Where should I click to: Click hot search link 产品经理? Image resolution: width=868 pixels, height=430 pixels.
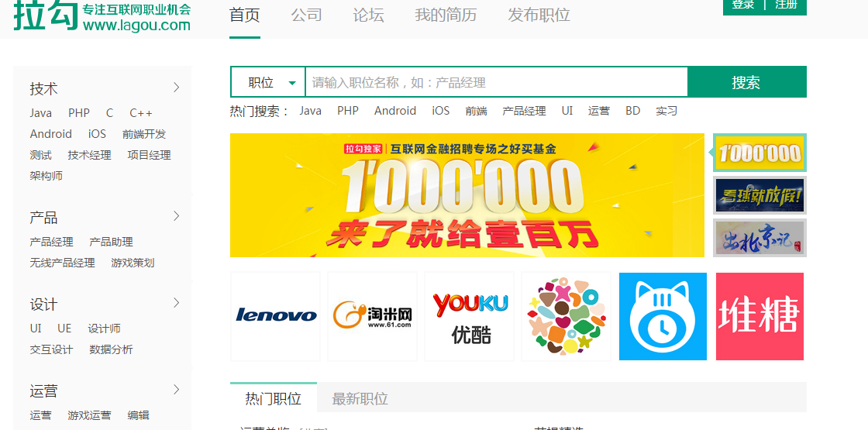tap(524, 112)
